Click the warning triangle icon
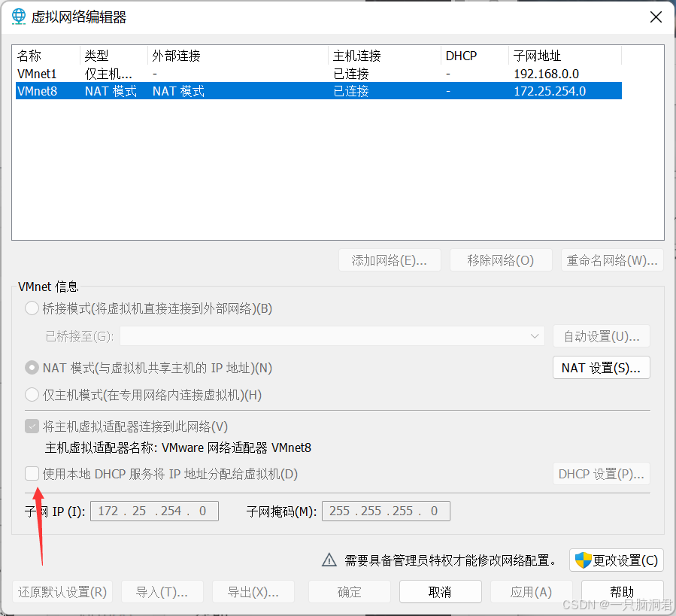This screenshot has height=616, width=676. point(329,560)
